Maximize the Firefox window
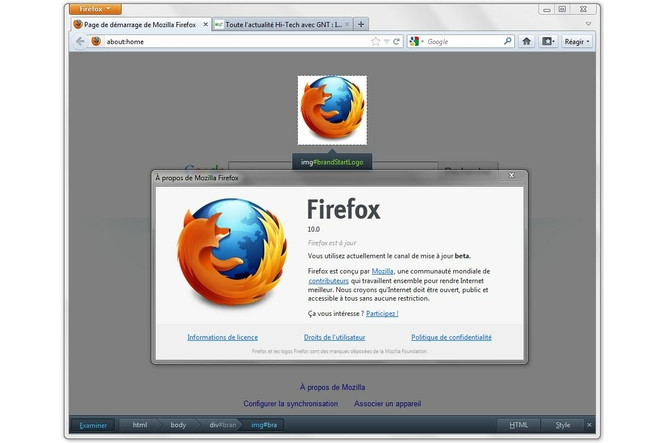This screenshot has height=443, width=664. (x=562, y=9)
